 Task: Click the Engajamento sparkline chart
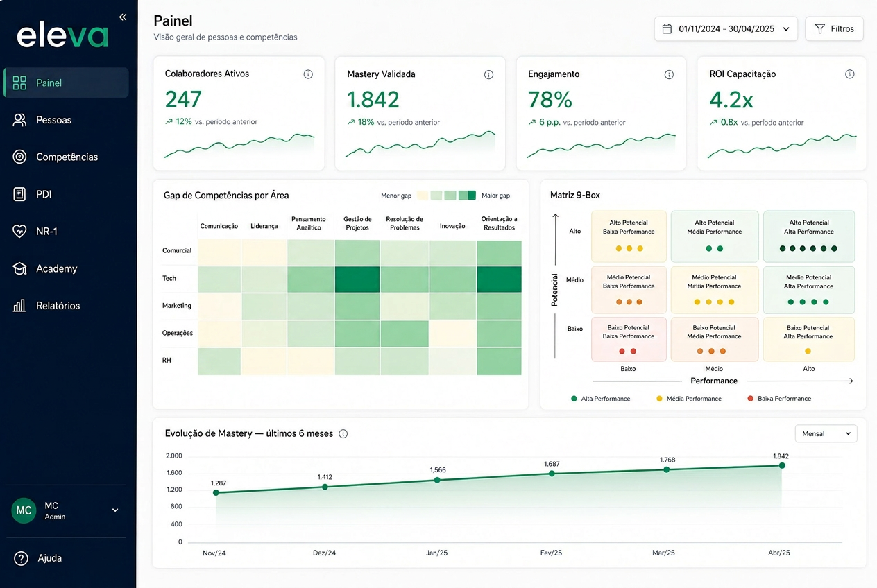point(601,146)
